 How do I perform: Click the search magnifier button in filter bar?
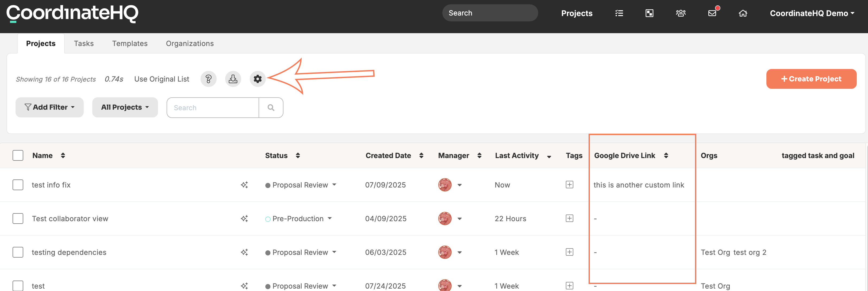(x=271, y=108)
